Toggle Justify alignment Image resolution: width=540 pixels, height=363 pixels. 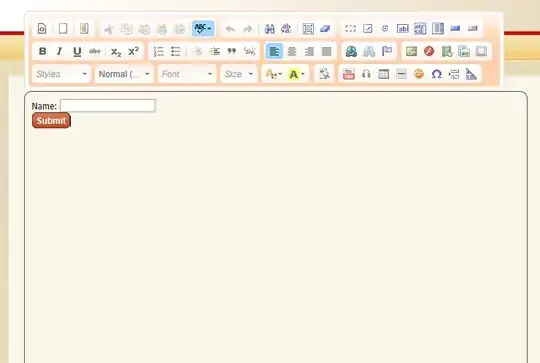[326, 52]
